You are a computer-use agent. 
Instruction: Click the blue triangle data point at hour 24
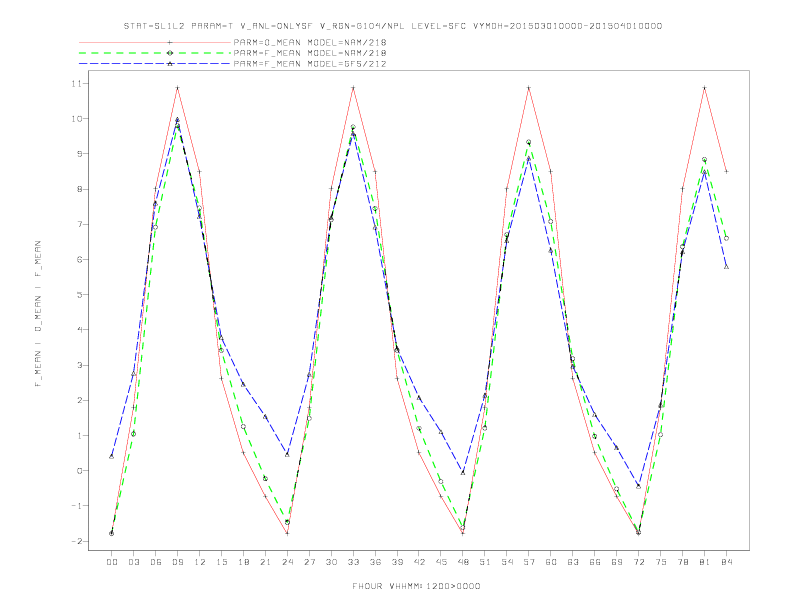point(287,454)
